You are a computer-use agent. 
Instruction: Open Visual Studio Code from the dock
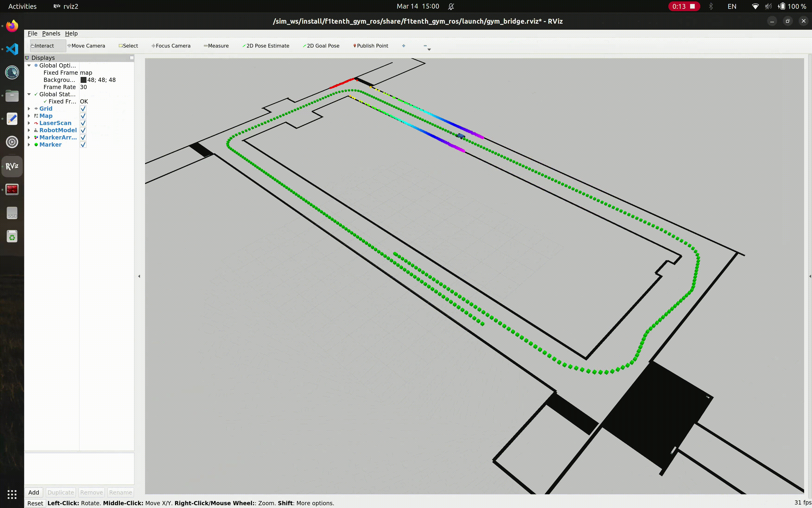pos(12,49)
